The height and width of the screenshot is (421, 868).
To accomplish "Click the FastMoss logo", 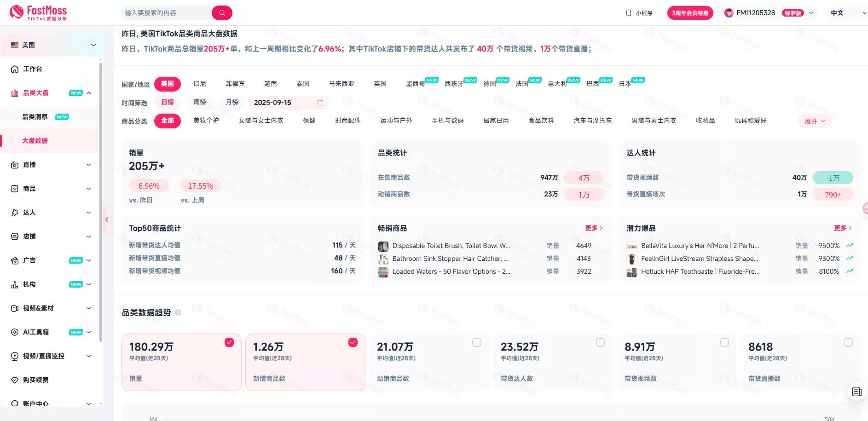I will click(39, 12).
